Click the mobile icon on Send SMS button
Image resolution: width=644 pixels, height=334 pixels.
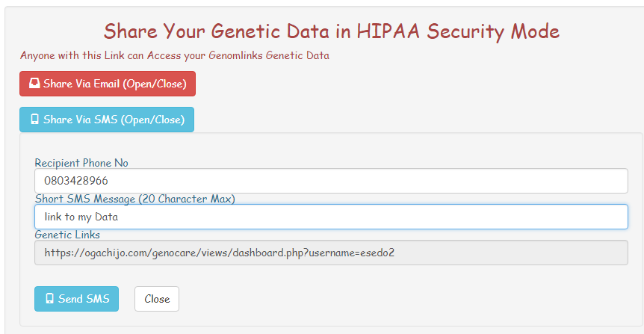pos(50,299)
